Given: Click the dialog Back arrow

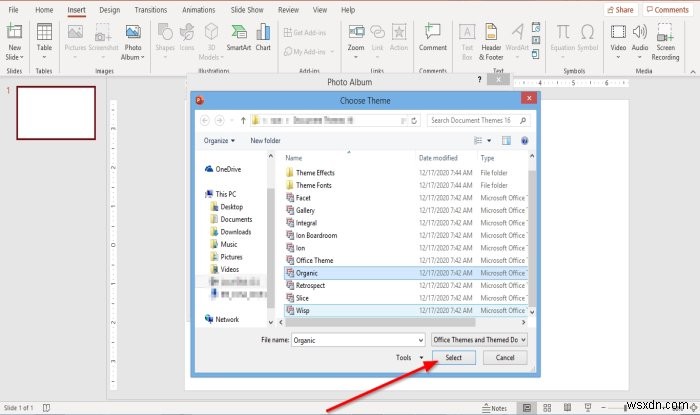Looking at the screenshot, I should (x=205, y=120).
